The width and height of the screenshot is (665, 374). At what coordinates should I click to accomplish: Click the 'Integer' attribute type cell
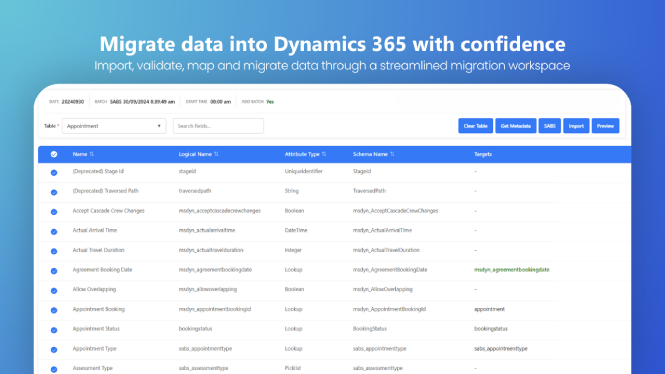[x=293, y=250]
